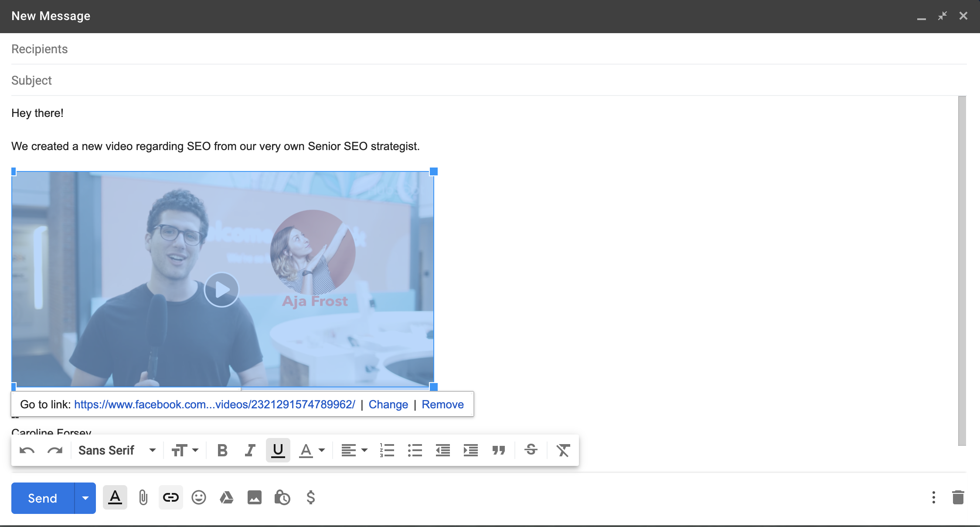The width and height of the screenshot is (980, 527).
Task: Click the Bold formatting icon
Action: click(222, 450)
